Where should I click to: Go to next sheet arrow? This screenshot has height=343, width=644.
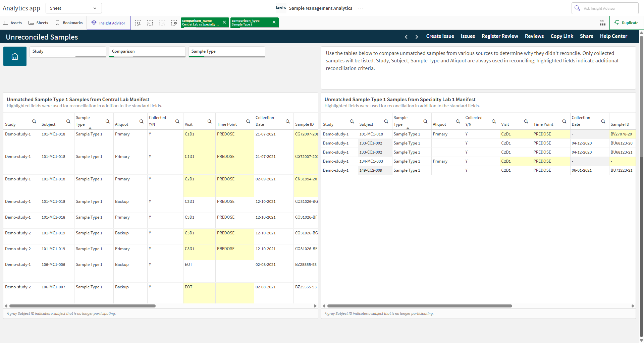pyautogui.click(x=417, y=37)
